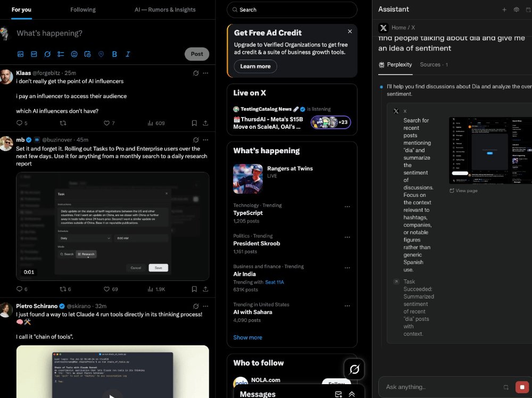Schedule the post with calendar icon
Screen dimensions: 532x398
click(x=88, y=54)
